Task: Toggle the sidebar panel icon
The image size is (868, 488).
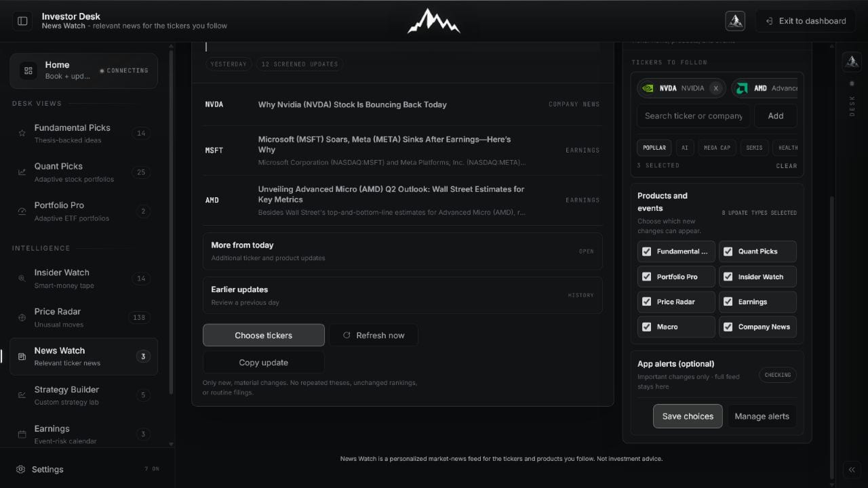Action: [22, 21]
